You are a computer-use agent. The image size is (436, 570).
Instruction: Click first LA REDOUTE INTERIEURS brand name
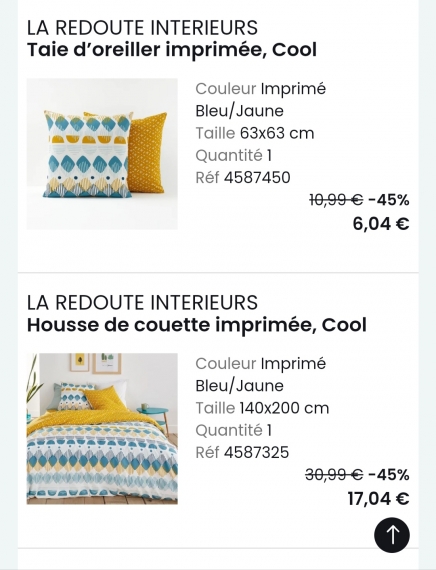pyautogui.click(x=142, y=28)
